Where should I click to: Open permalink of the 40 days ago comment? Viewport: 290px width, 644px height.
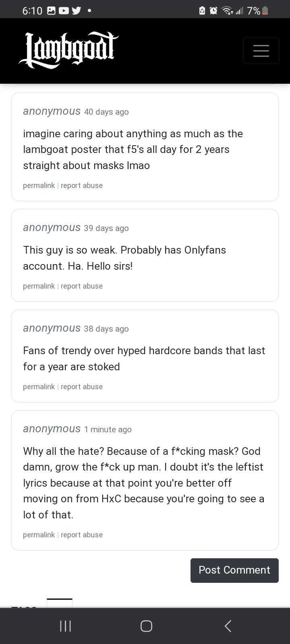(39, 186)
